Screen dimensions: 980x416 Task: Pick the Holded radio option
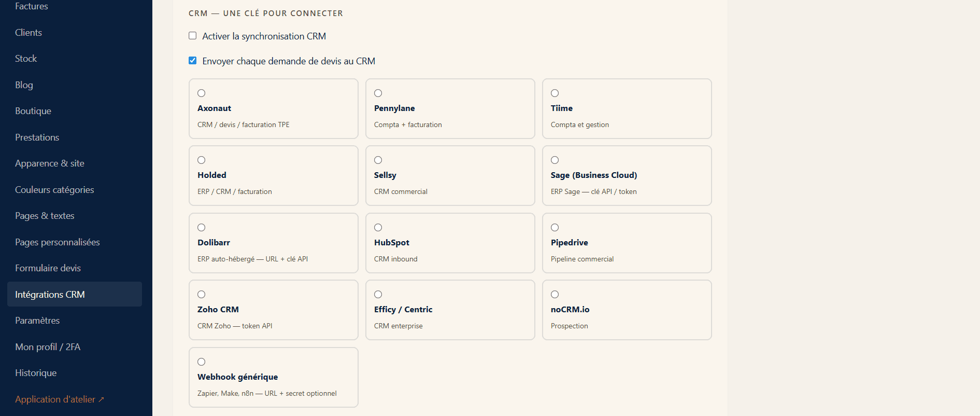[202, 160]
